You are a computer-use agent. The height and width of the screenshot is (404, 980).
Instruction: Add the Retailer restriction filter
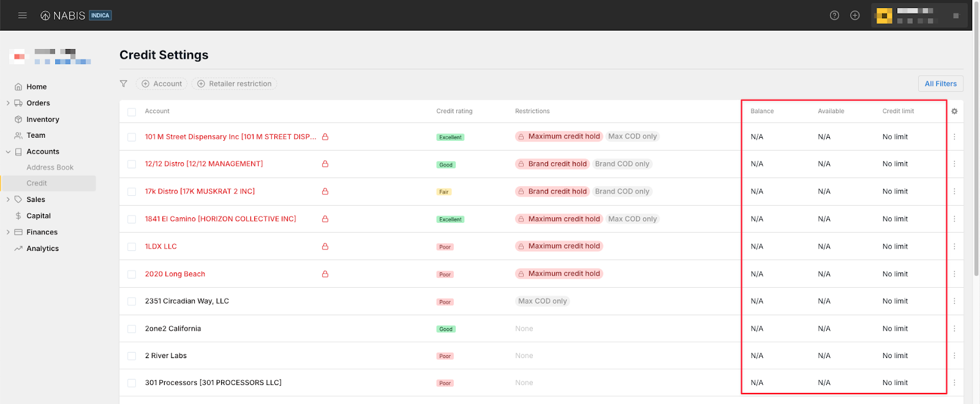click(234, 84)
